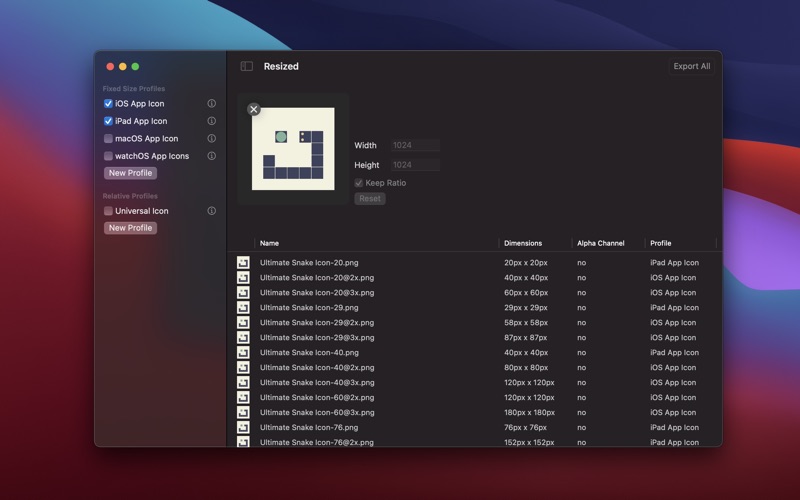The height and width of the screenshot is (500, 800).
Task: Show info for iOS App Icon profile
Action: (211, 104)
